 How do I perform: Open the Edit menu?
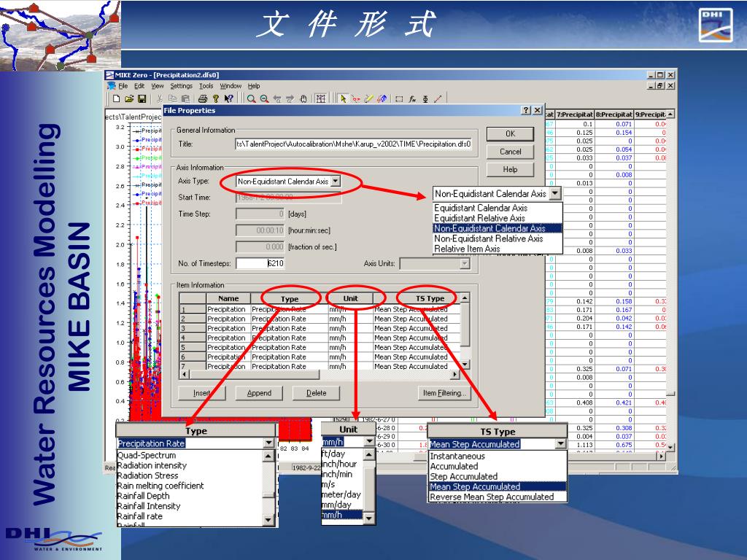139,86
